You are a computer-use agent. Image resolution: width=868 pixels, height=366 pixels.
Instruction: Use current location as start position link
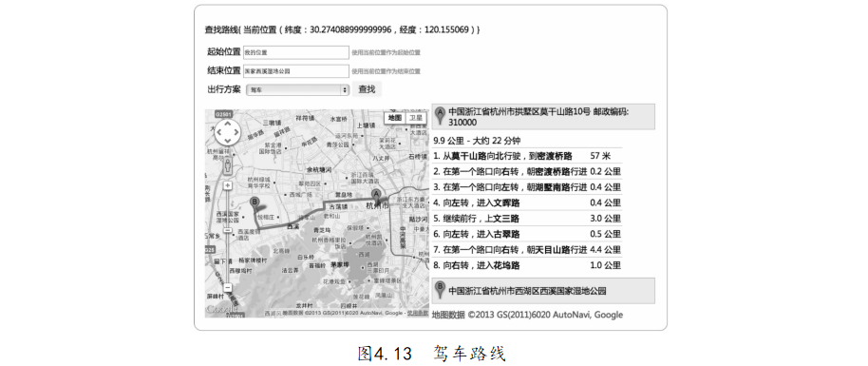click(387, 52)
